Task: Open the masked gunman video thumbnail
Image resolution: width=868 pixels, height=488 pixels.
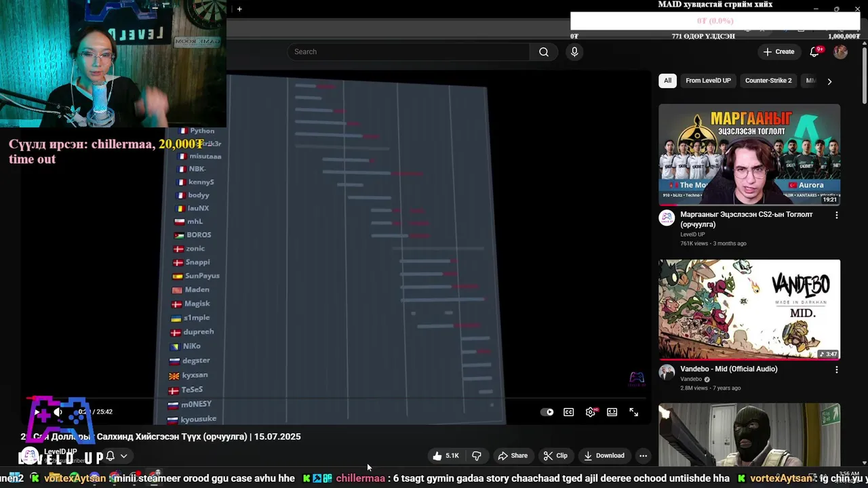Action: [749, 435]
